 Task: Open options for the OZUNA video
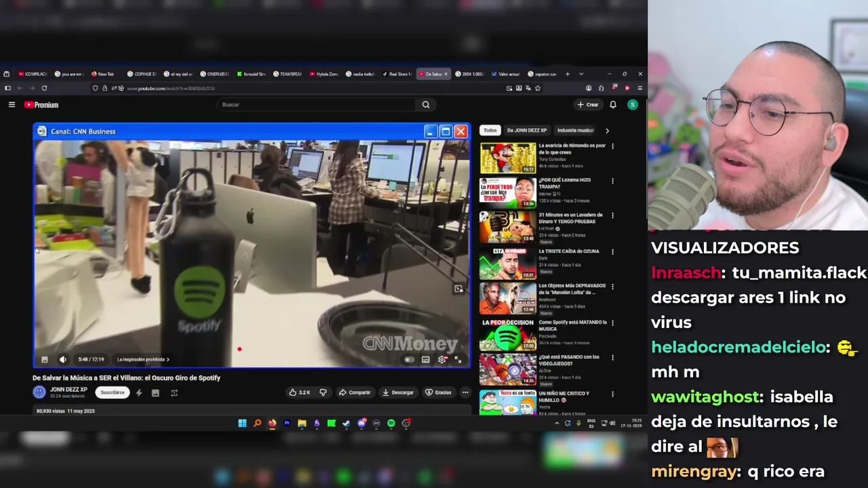[x=612, y=251]
